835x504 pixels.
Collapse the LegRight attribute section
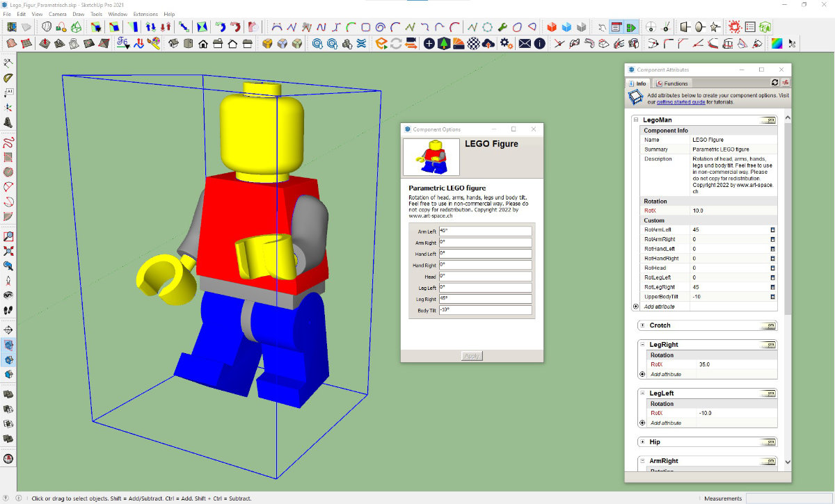click(x=642, y=345)
